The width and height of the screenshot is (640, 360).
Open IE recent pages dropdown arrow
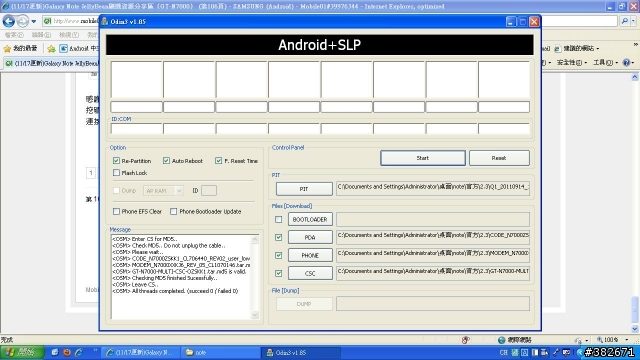[34, 21]
